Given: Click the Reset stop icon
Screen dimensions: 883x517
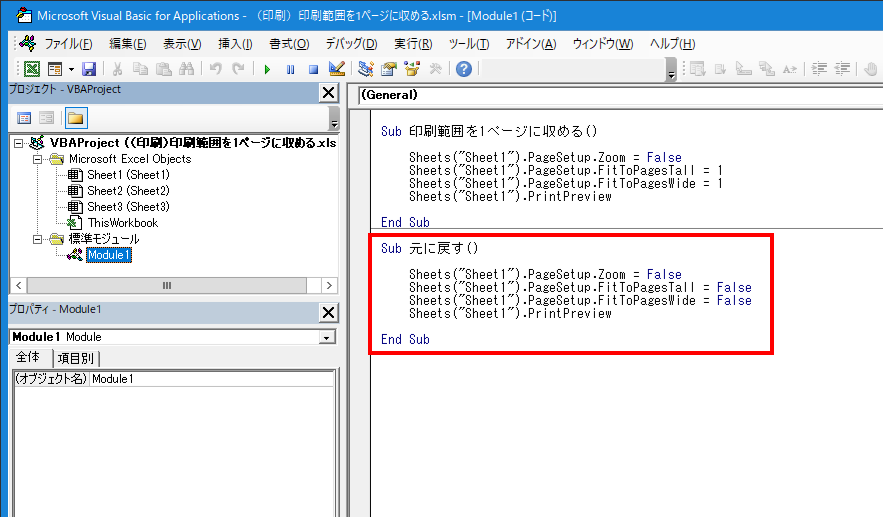Looking at the screenshot, I should click(x=314, y=69).
